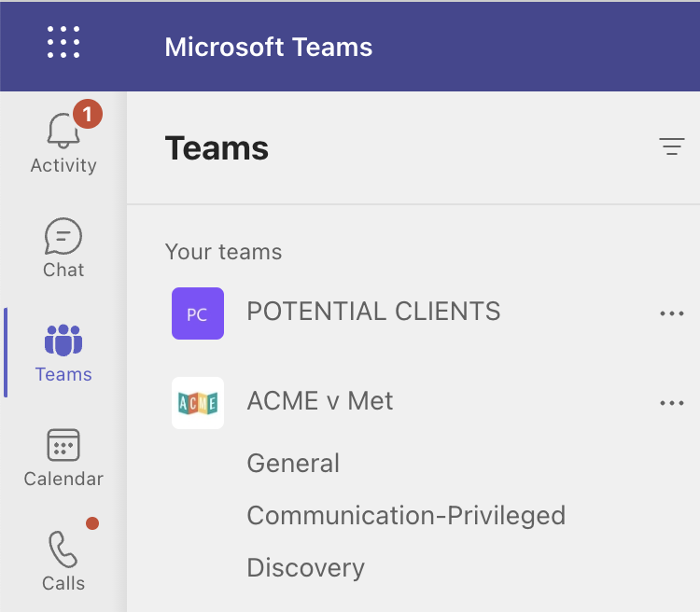Click the Microsoft Teams title text
The height and width of the screenshot is (612, 700).
pyautogui.click(x=268, y=47)
